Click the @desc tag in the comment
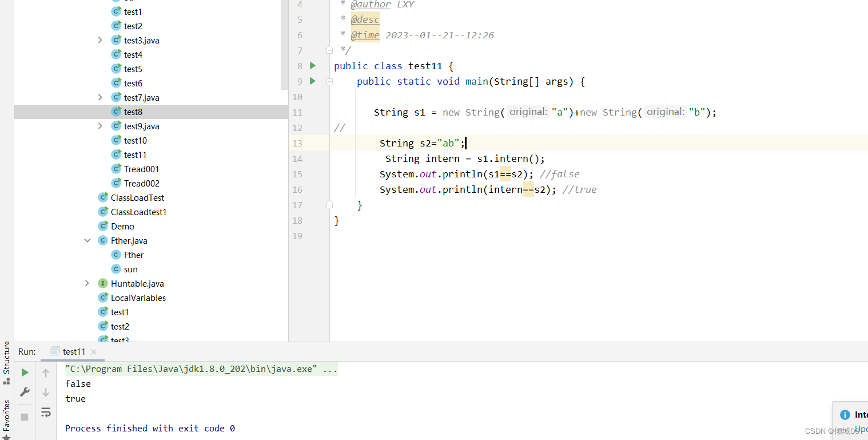Viewport: 868px width, 440px height. (x=365, y=19)
